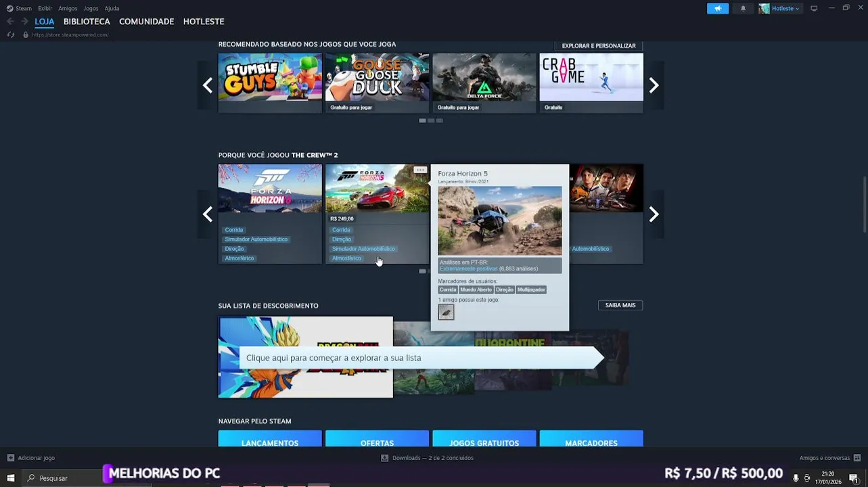Select third page dot under Recomendado carousel
Screen dimensions: 868x487
tap(439, 120)
